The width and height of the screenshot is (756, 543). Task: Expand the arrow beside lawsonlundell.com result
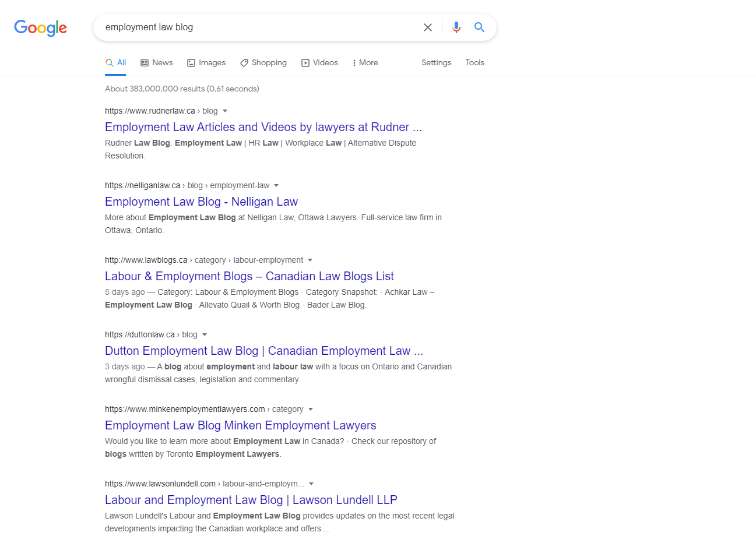click(x=311, y=484)
